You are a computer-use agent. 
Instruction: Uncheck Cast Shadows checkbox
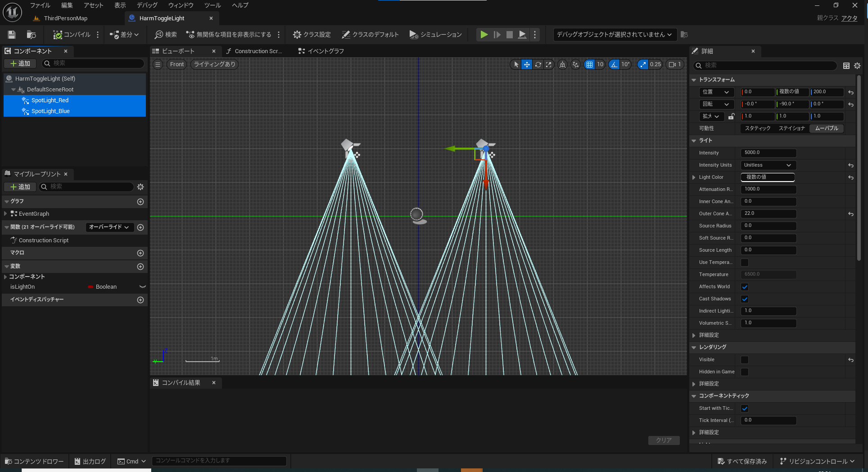(745, 299)
